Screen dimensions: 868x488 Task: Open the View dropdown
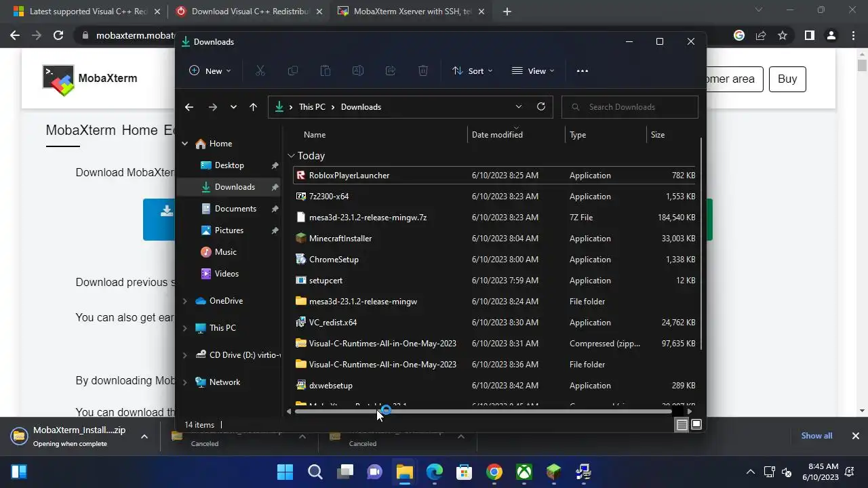pos(533,70)
